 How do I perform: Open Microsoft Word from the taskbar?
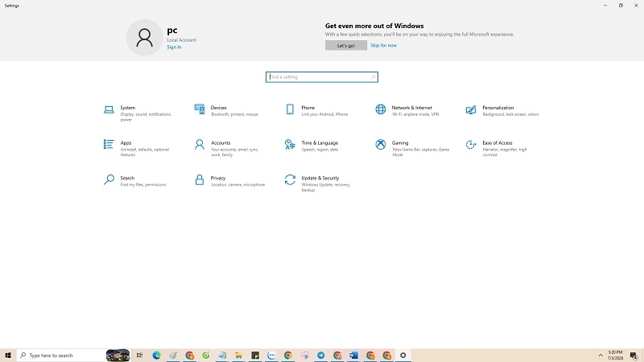pyautogui.click(x=353, y=355)
